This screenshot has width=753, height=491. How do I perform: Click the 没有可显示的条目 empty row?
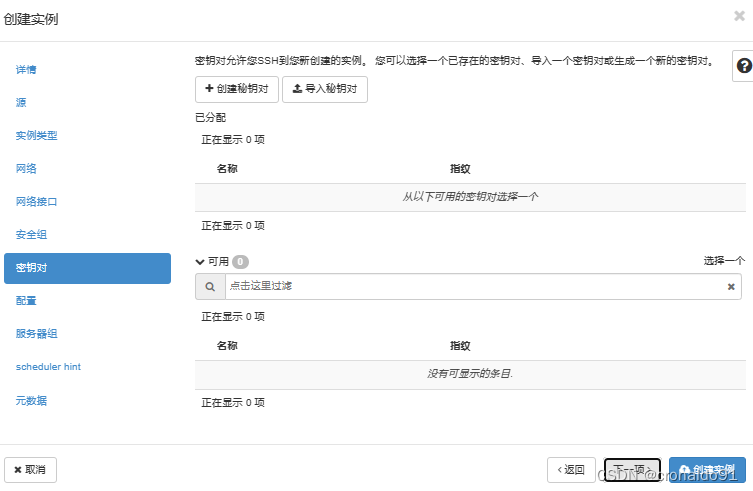470,374
